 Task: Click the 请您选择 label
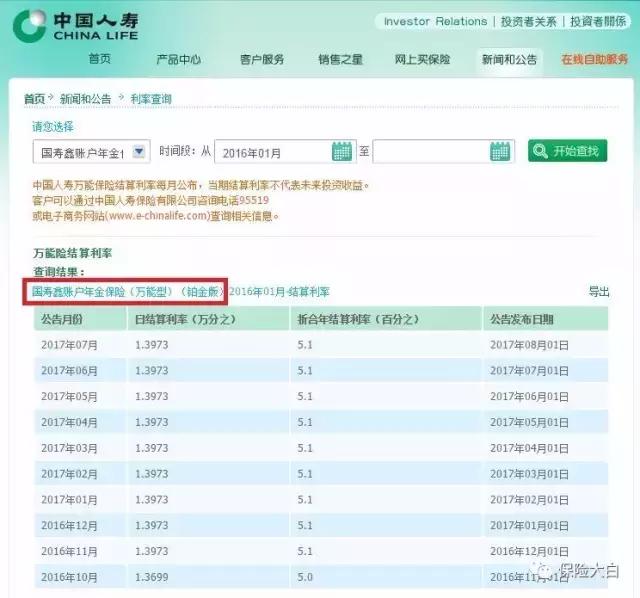(x=53, y=127)
